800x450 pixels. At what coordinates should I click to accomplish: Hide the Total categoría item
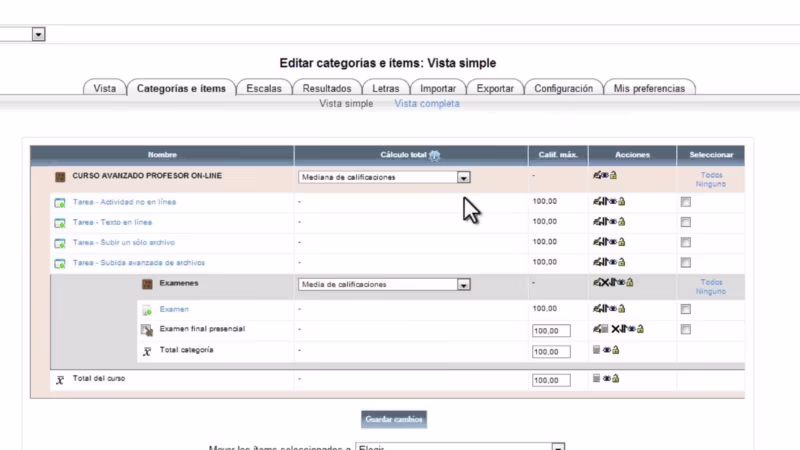(607, 349)
